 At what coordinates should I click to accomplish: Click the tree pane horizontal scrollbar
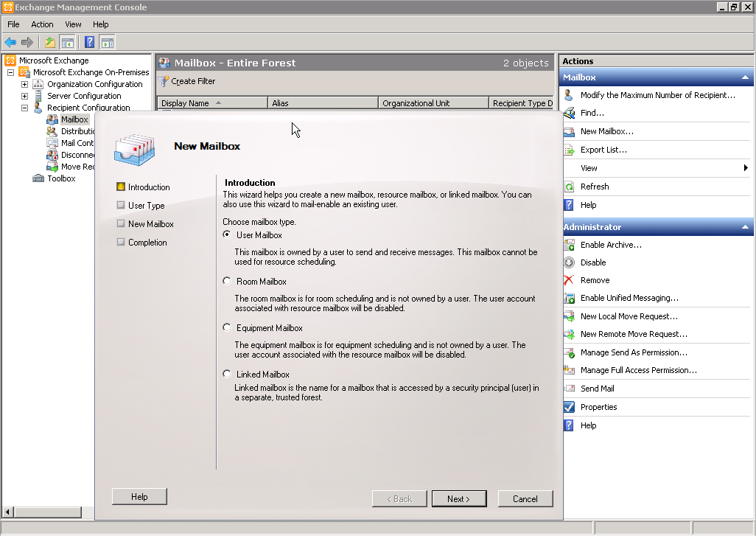47,512
